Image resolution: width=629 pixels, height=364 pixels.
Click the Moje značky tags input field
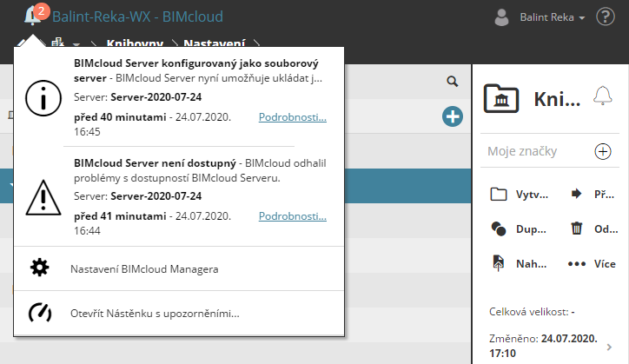coord(534,151)
